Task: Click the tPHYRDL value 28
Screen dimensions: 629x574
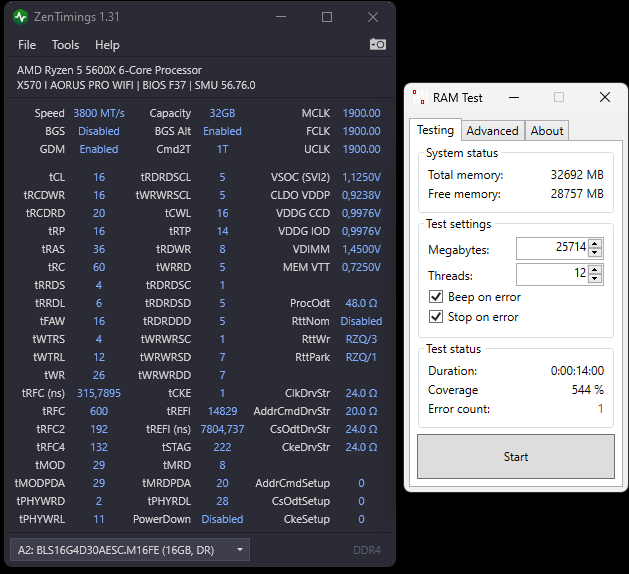Action: point(222,501)
